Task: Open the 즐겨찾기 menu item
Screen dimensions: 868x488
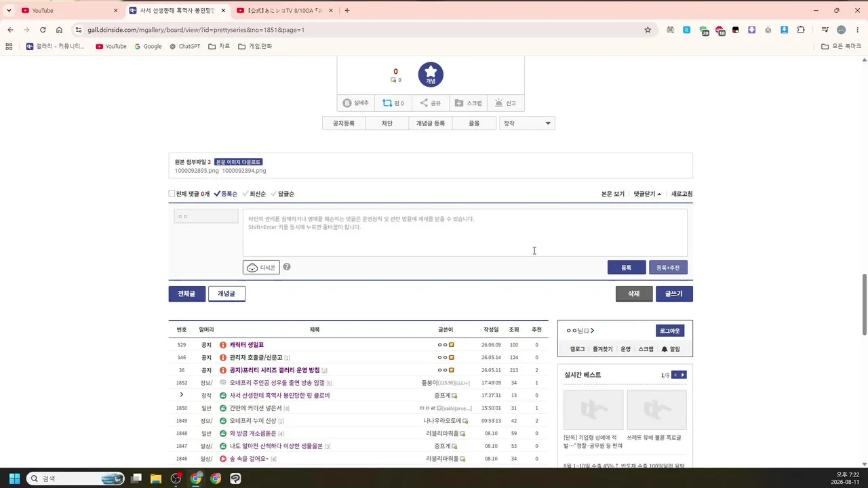Action: pyautogui.click(x=602, y=349)
